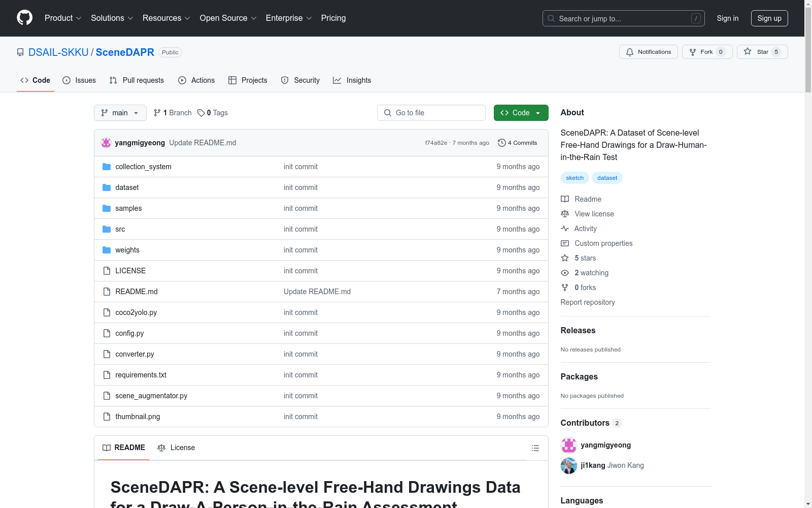812x508 pixels.
Task: Open the Pricing link
Action: tap(333, 18)
